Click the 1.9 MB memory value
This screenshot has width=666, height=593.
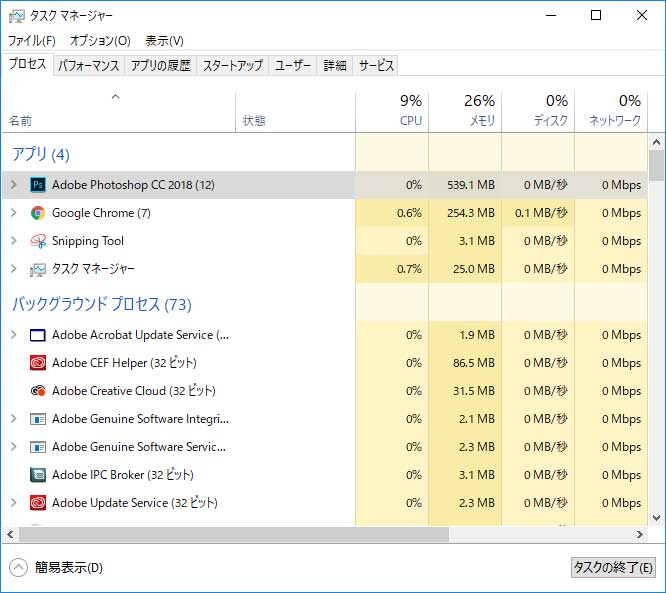477,335
